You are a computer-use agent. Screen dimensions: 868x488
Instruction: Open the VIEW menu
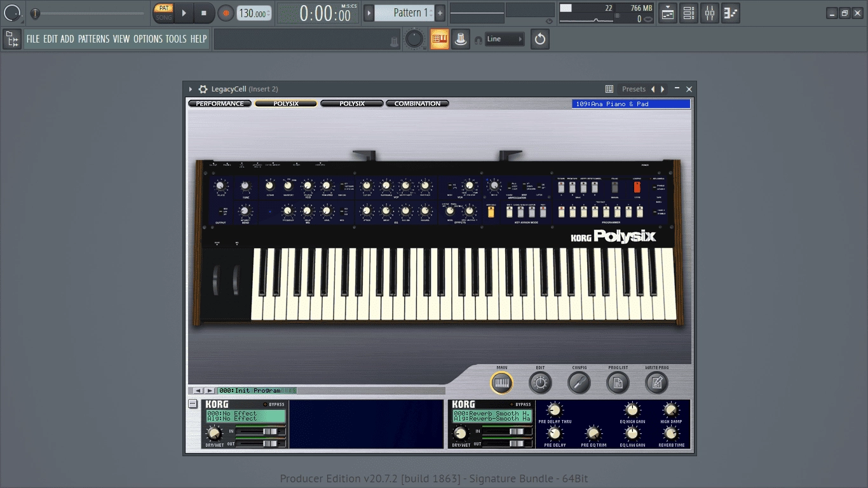pyautogui.click(x=121, y=39)
